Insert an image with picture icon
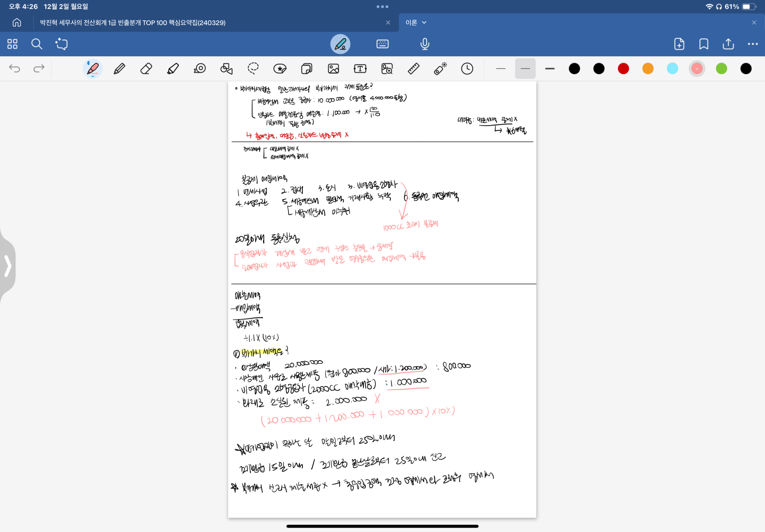The height and width of the screenshot is (532, 765). (333, 69)
